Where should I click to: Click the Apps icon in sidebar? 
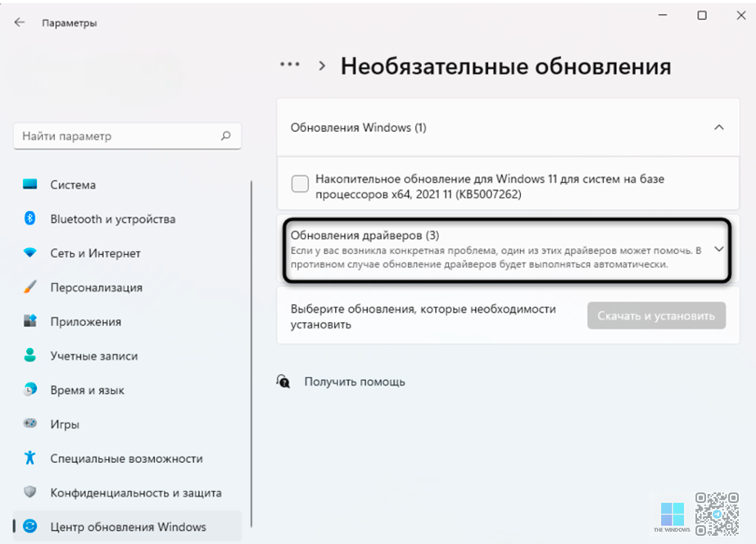29,320
